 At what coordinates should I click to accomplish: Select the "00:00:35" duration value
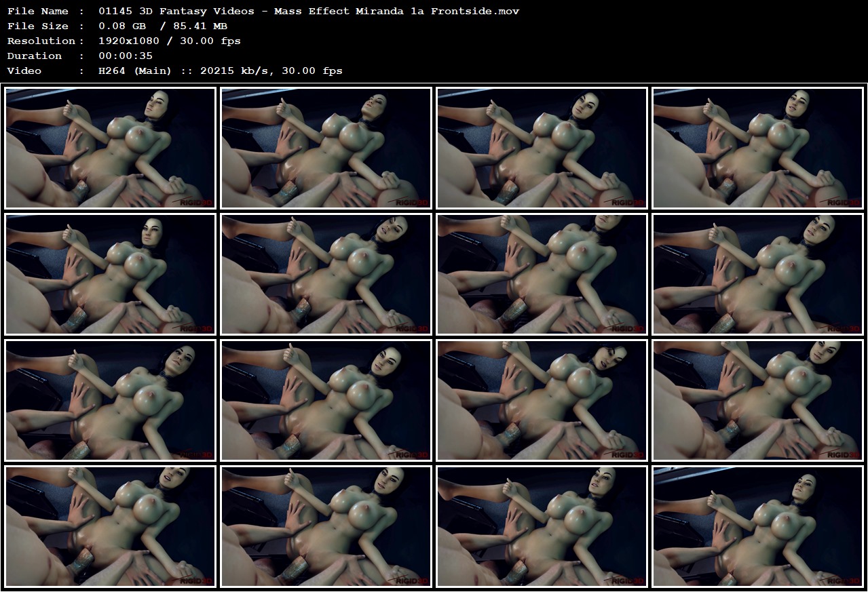pos(126,56)
